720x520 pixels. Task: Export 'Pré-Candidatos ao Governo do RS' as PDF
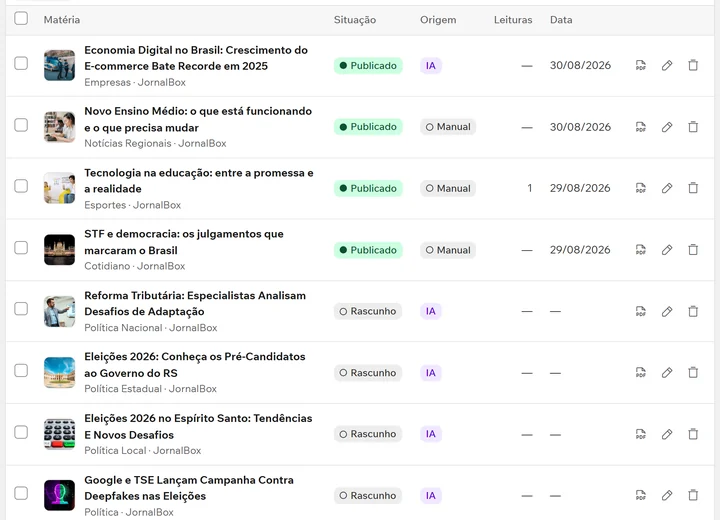[x=641, y=373]
